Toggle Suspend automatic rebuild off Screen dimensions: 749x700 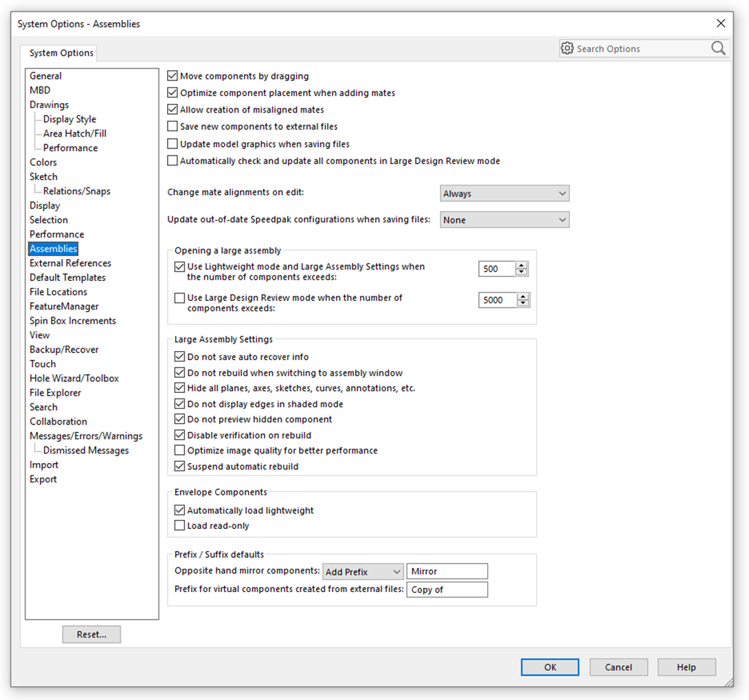[179, 466]
